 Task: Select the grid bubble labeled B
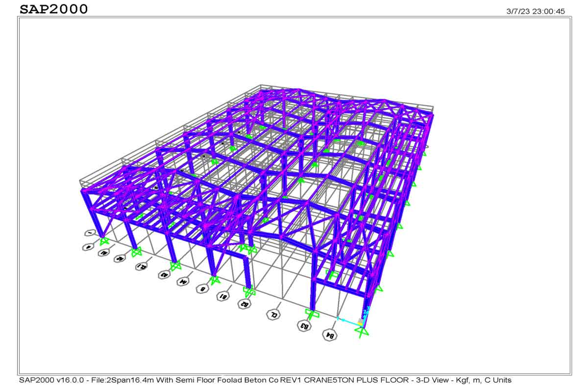tap(202, 289)
